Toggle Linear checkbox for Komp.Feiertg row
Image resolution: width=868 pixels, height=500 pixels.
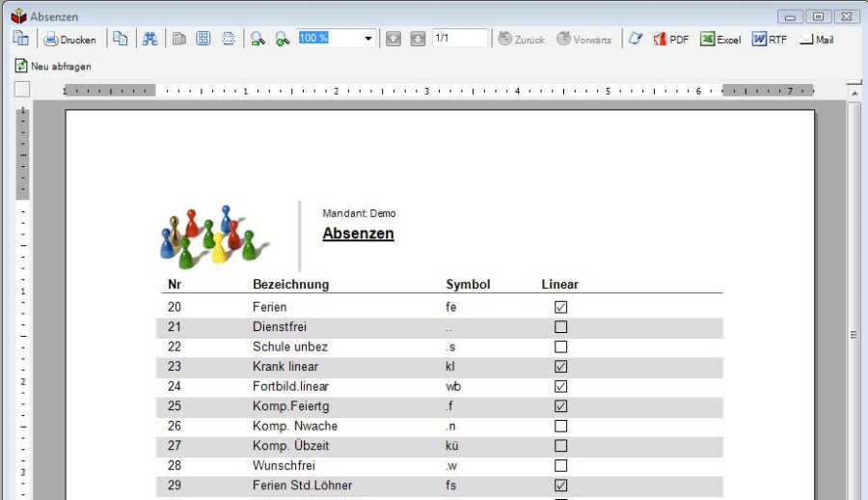tap(560, 406)
